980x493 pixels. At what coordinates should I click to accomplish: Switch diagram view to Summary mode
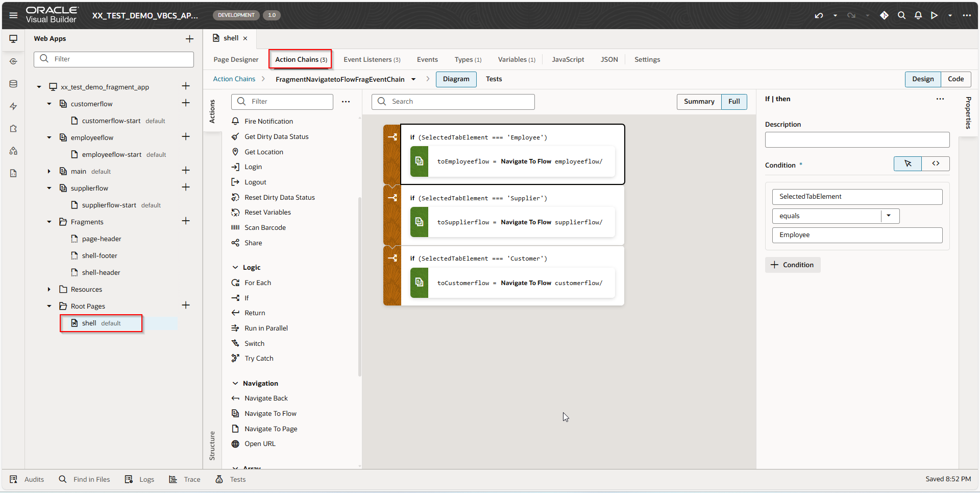(699, 102)
